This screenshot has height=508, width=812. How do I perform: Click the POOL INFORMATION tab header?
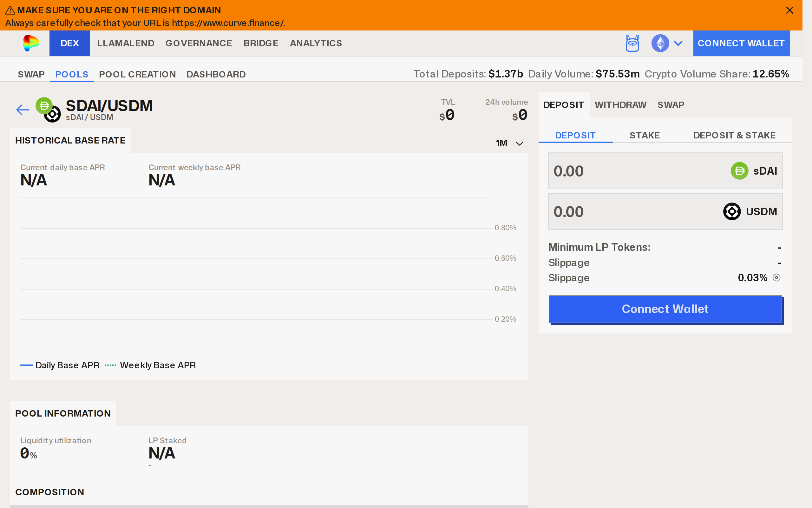pos(63,414)
